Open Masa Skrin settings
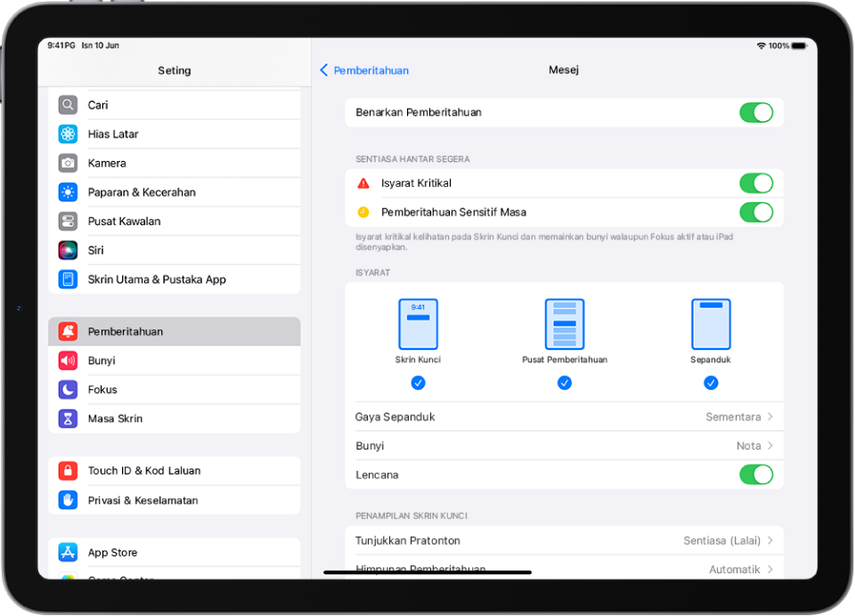855x616 pixels. tap(175, 418)
